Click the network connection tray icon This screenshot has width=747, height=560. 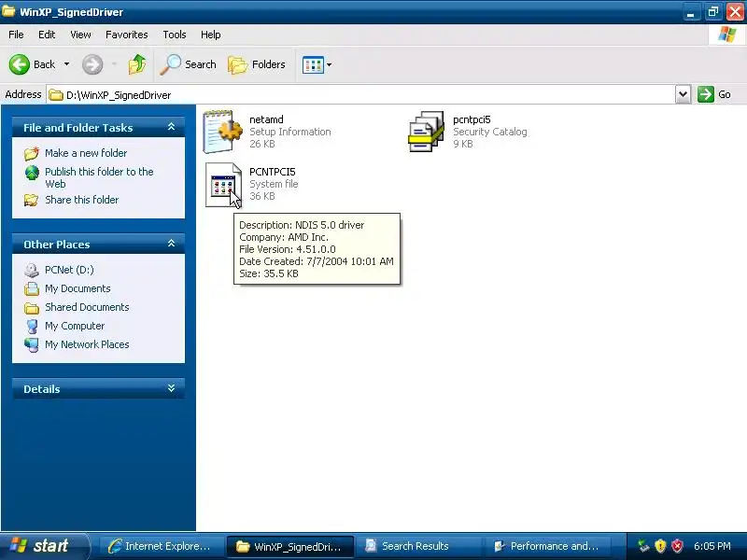[x=643, y=546]
